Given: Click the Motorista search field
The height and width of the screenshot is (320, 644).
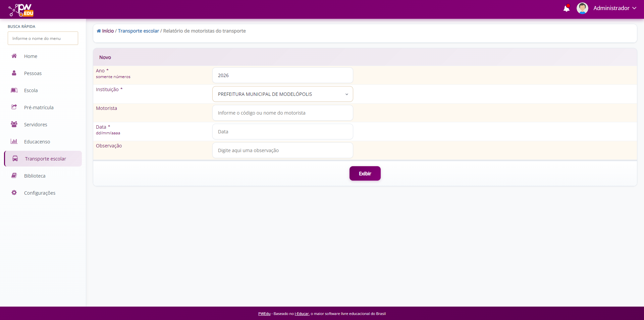Looking at the screenshot, I should pyautogui.click(x=282, y=113).
